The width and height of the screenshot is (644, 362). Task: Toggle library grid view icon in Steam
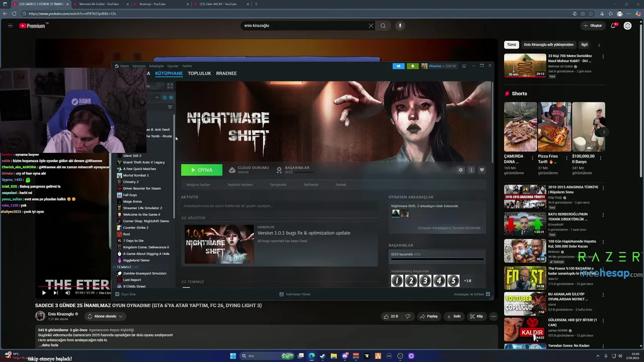click(x=170, y=86)
